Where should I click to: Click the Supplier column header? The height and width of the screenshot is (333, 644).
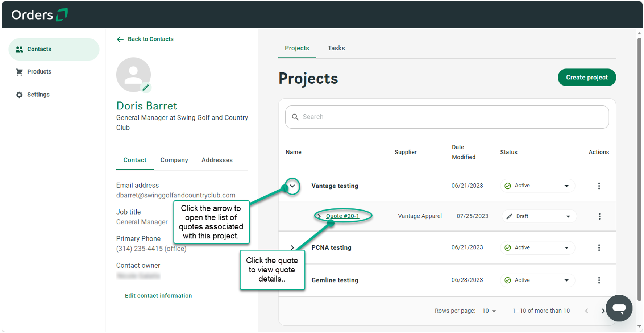[406, 152]
